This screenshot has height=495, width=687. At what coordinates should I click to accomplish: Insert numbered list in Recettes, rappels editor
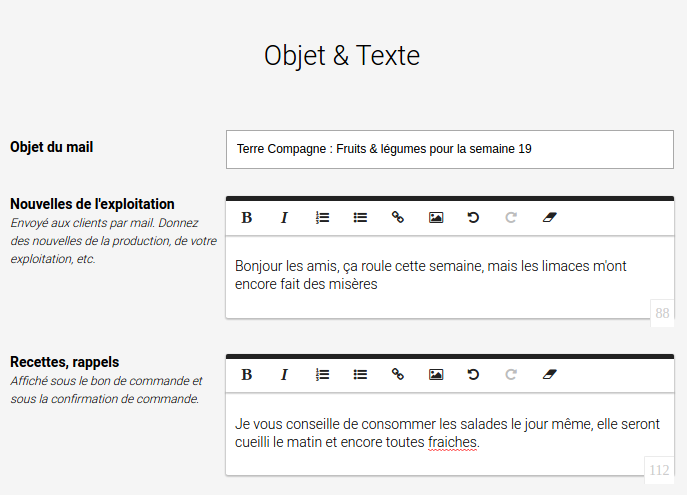(322, 375)
